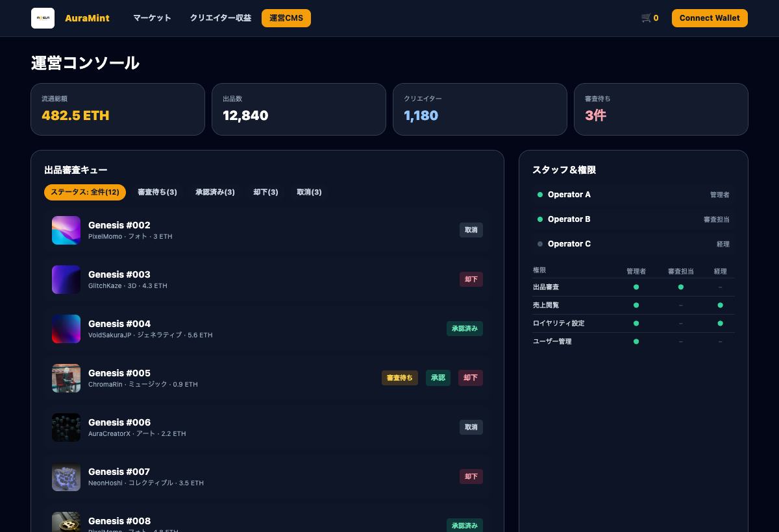
Task: Toggle 売上閲覧 permission for 経理
Action: click(720, 305)
